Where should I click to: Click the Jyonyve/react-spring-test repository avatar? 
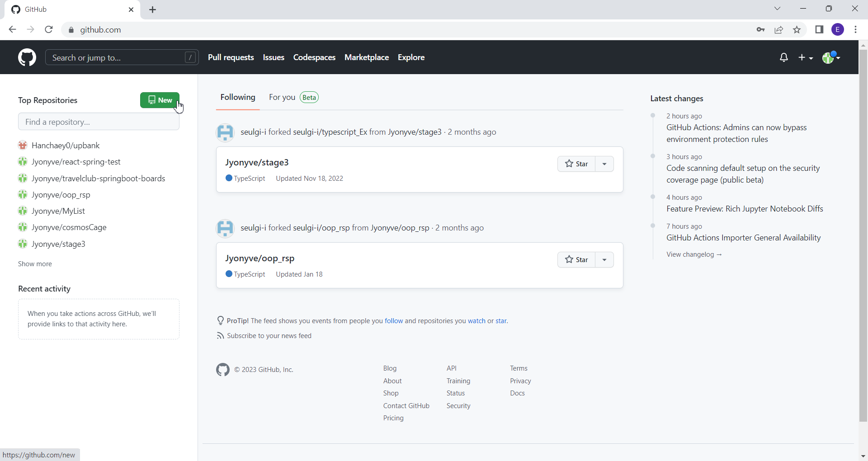coord(23,162)
